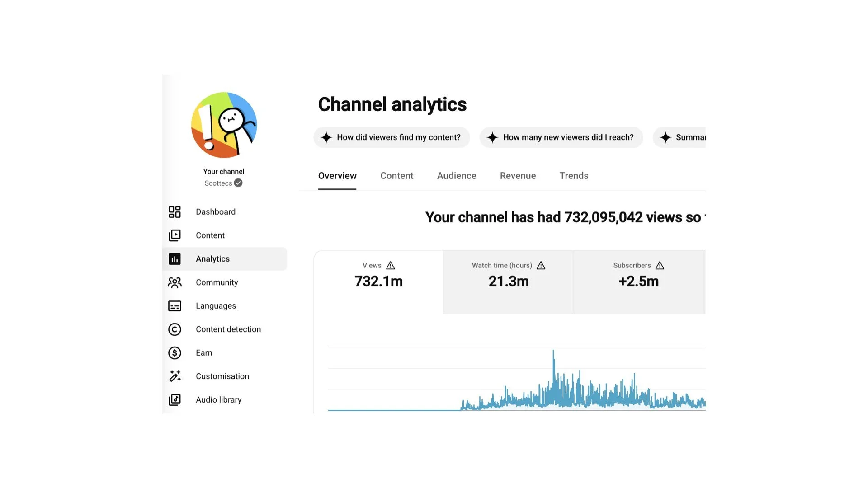Viewport: 868px width, 488px height.
Task: Switch to the Audience tab
Action: tap(457, 176)
